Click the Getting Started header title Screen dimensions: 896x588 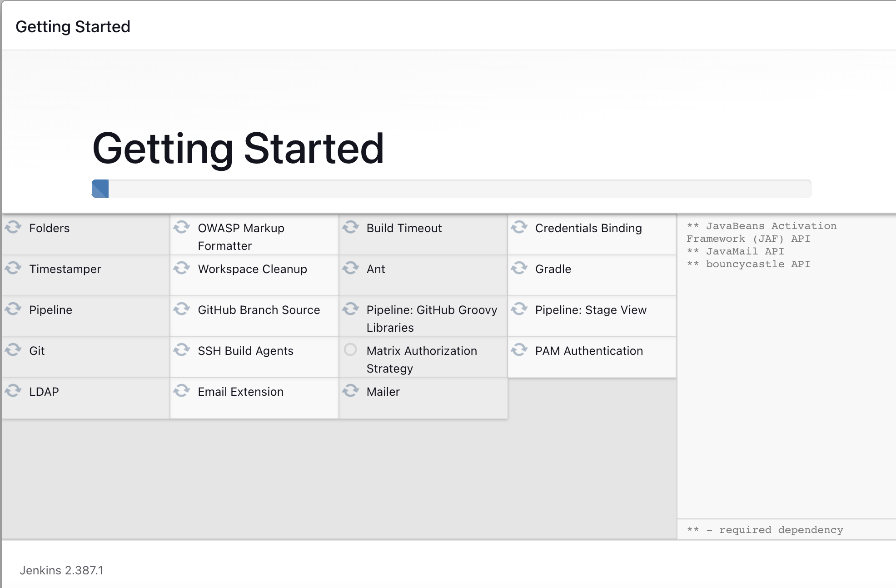tap(73, 27)
